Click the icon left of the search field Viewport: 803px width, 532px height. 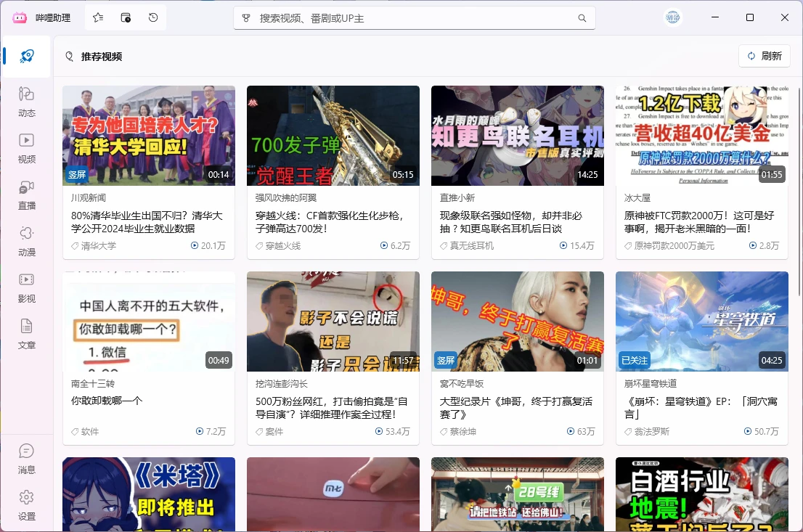pos(246,18)
